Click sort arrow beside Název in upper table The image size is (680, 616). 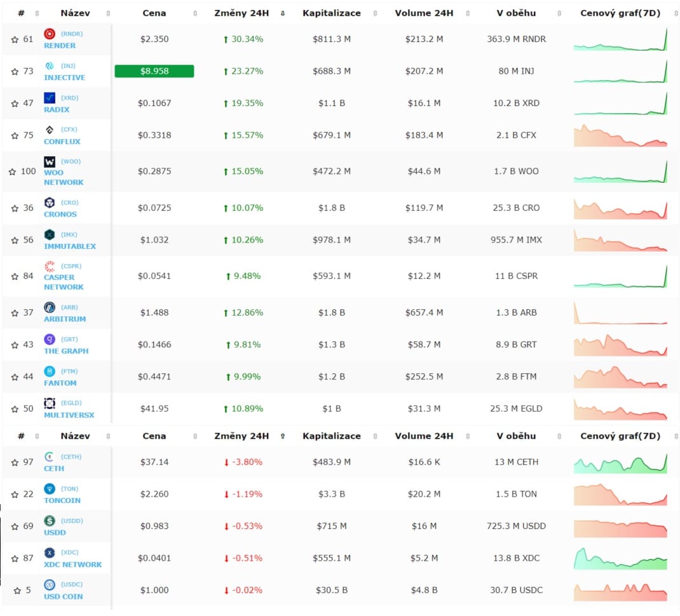(x=108, y=13)
